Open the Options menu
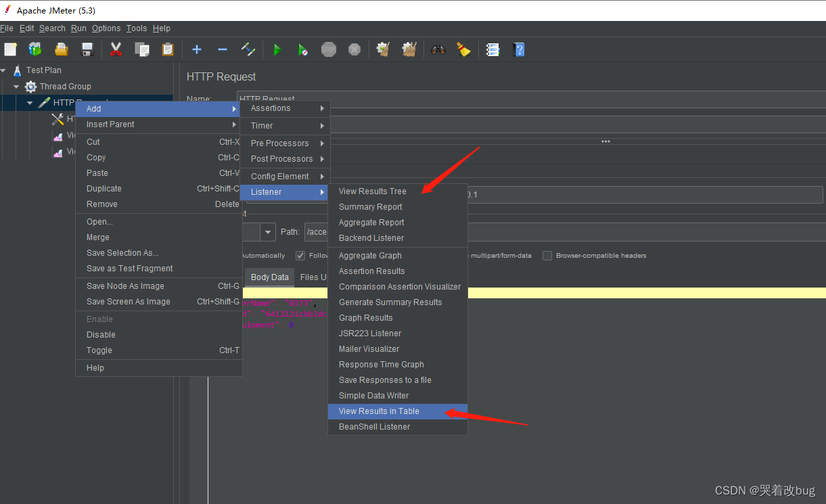 106,28
